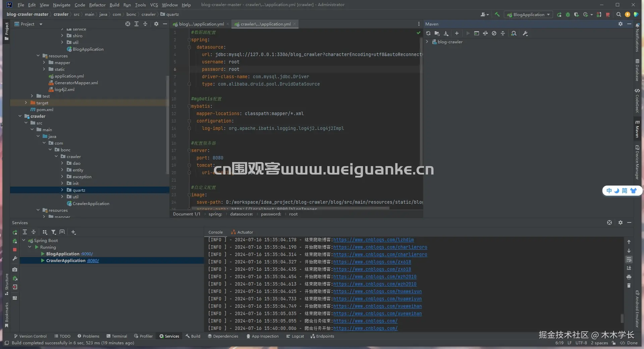Clear the console with the trash icon
Screen dimensions: 644x349
(x=629, y=286)
